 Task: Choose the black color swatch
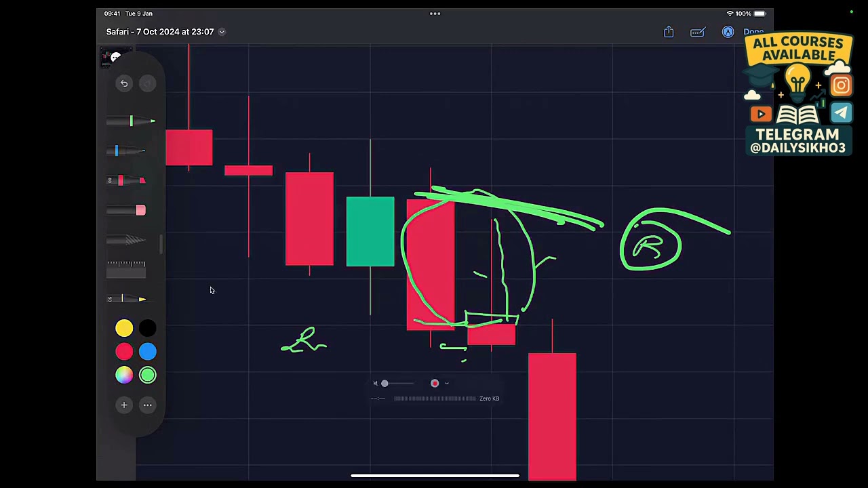[147, 329]
